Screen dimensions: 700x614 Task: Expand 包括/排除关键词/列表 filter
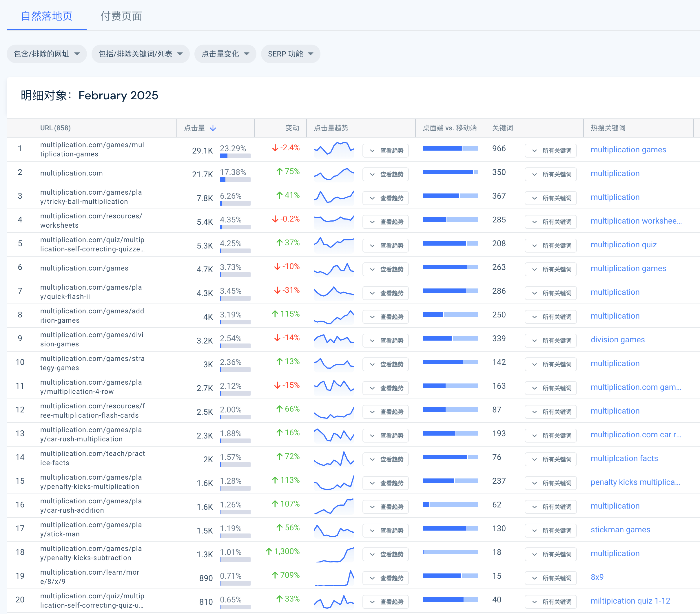[x=141, y=54]
